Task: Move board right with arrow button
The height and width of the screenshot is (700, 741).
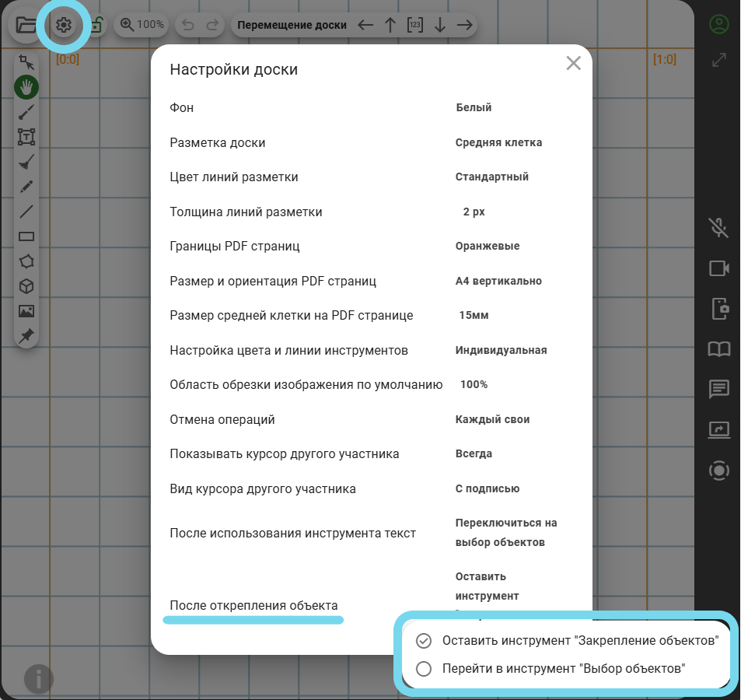Action: (465, 25)
